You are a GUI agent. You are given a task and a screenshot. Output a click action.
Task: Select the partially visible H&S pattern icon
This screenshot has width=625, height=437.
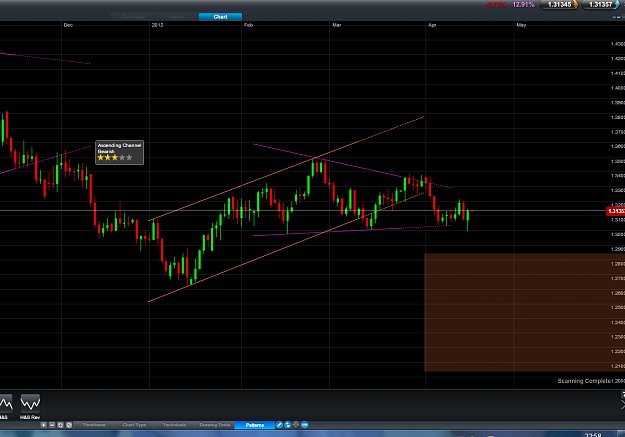pos(6,406)
